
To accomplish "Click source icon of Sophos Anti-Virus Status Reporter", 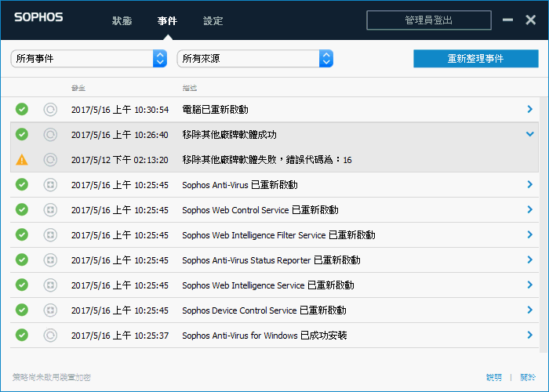I will click(x=50, y=260).
